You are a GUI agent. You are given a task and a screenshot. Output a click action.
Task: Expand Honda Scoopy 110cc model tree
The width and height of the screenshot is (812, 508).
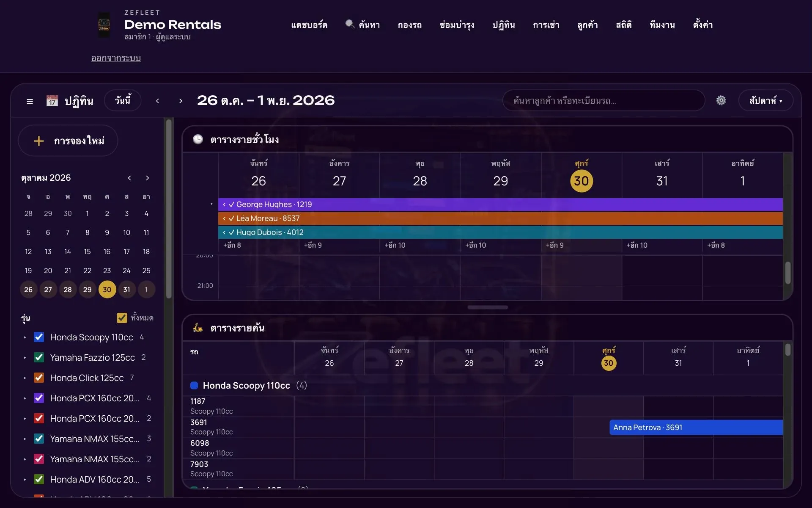(x=25, y=337)
